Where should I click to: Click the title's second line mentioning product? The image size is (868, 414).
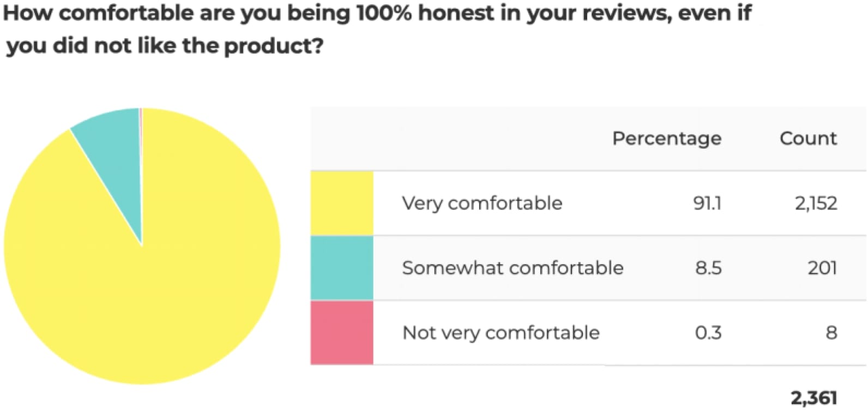point(165,46)
